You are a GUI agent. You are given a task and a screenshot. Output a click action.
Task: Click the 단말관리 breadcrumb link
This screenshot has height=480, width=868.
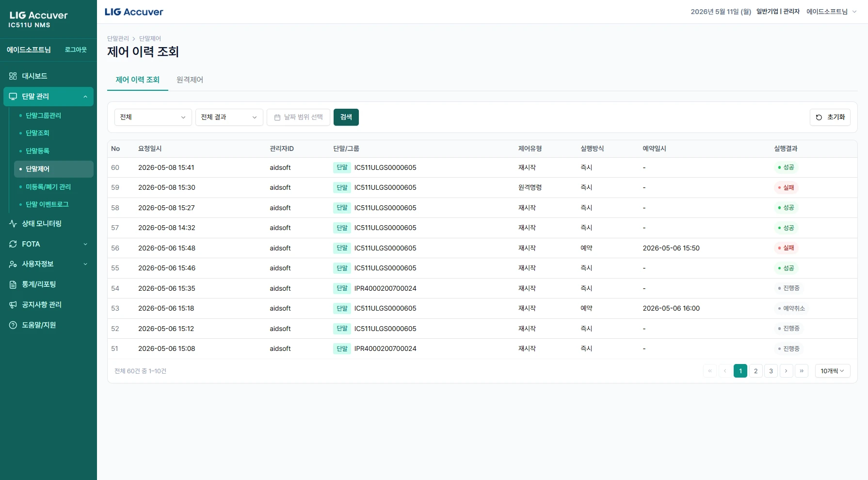118,38
